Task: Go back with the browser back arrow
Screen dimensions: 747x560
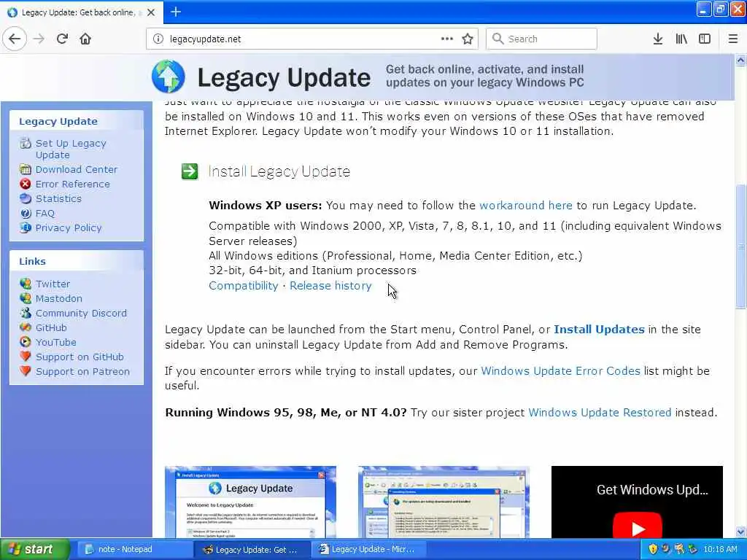Action: tap(15, 39)
